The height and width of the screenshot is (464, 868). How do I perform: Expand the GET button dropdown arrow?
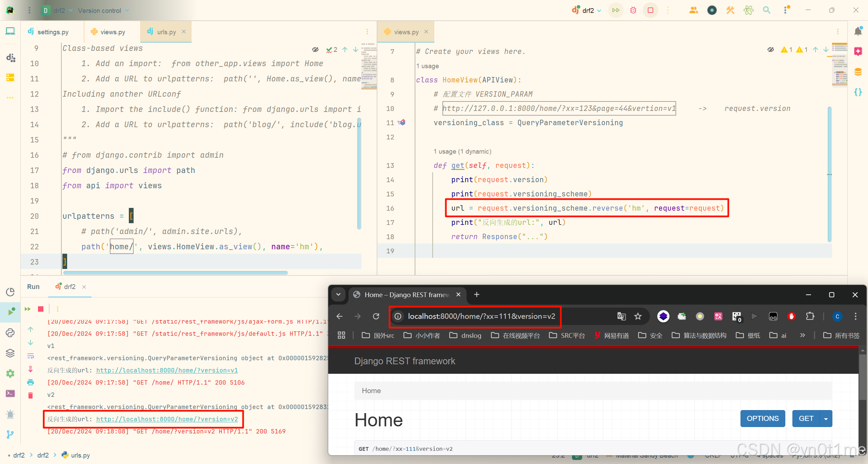tap(826, 419)
